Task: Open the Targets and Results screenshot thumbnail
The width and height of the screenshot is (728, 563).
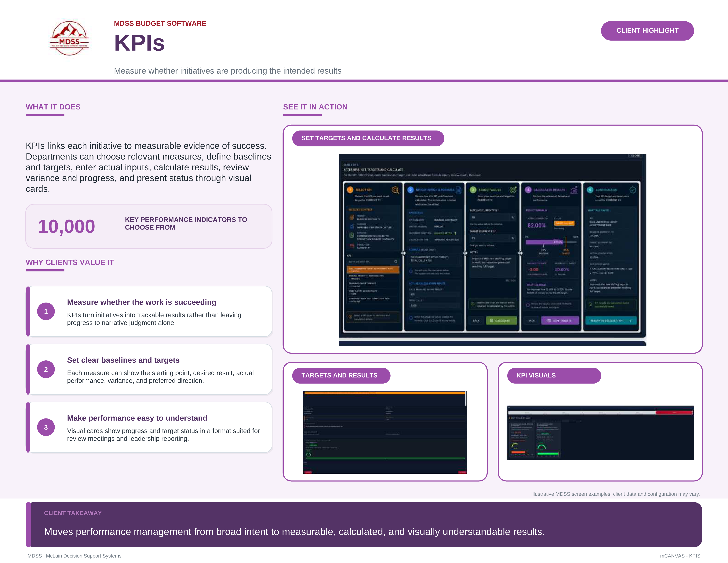Action: coord(385,432)
